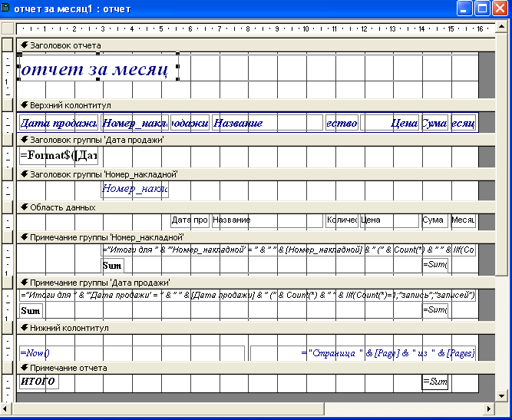Viewport: 512px width, 420px height.
Task: Select the '=Format$([Дат' text box
Action: [58, 155]
